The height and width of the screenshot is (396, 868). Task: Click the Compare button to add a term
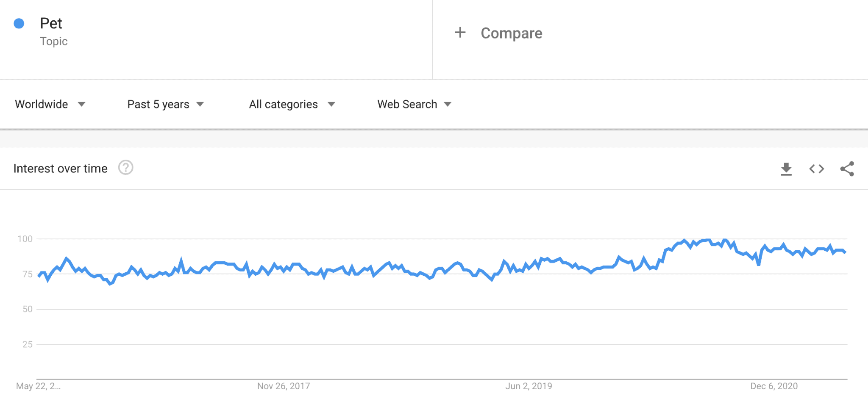511,33
